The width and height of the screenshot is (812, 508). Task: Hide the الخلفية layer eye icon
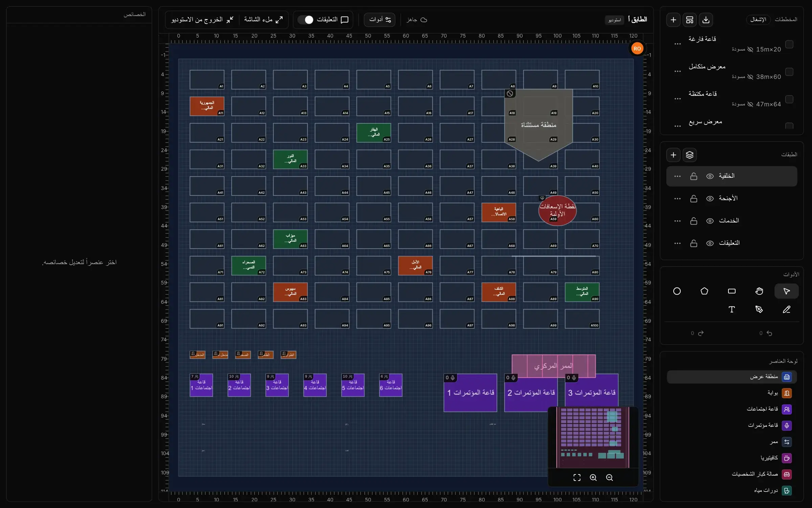click(x=710, y=176)
